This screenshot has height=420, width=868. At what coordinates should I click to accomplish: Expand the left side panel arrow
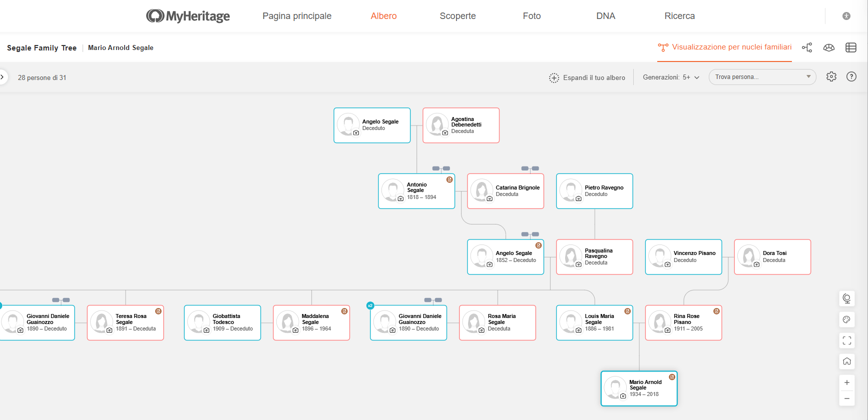3,77
